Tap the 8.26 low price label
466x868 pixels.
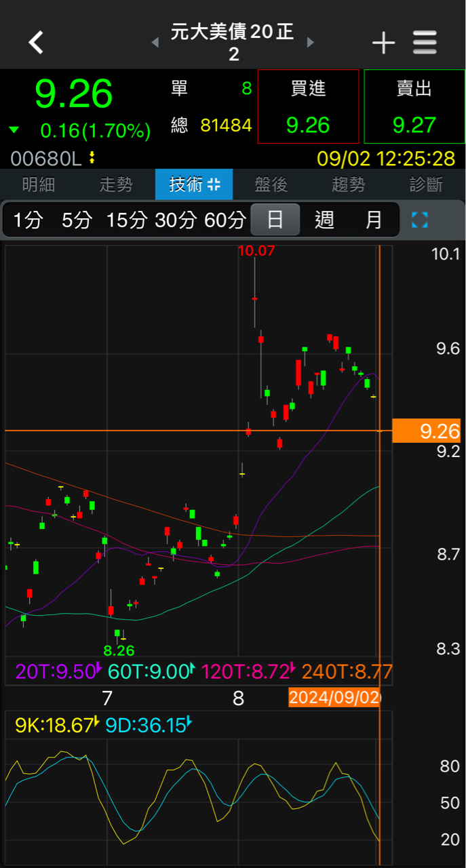tap(119, 650)
